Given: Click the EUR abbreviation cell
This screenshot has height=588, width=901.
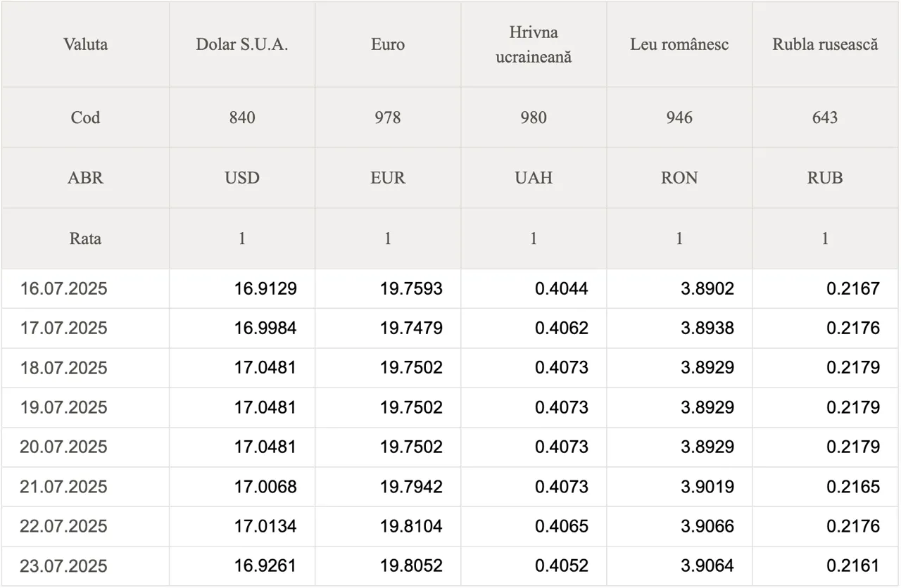Looking at the screenshot, I should pyautogui.click(x=388, y=178).
